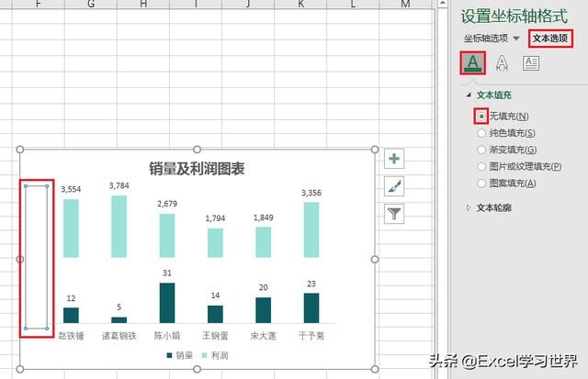Select column header G
Image resolution: width=588 pixels, height=379 pixels.
tap(91, 4)
